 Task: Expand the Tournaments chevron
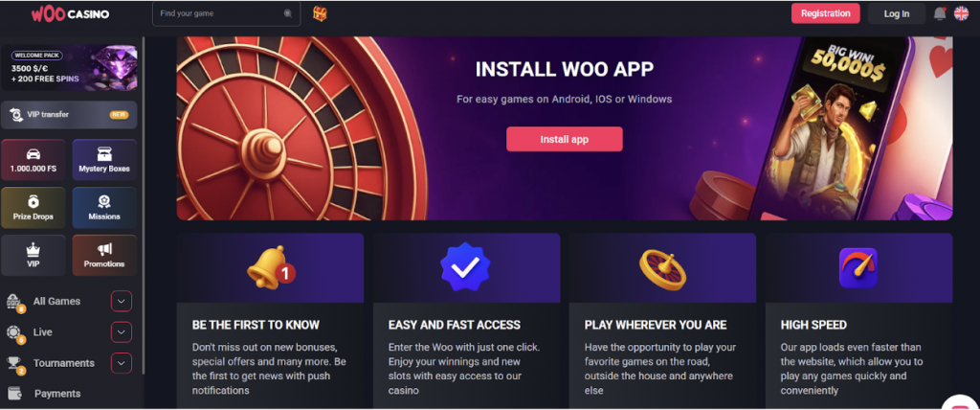click(122, 363)
